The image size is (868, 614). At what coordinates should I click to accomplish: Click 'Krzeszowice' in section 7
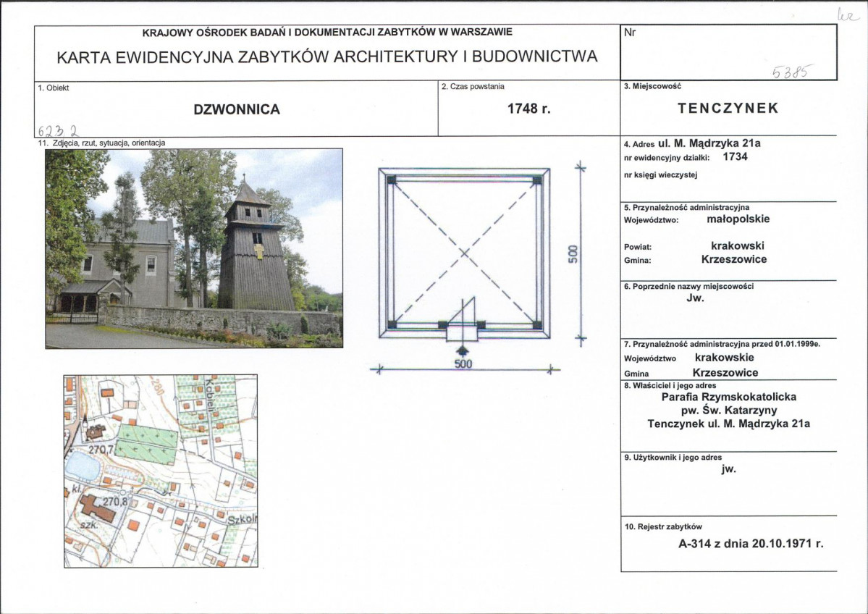pos(725,373)
